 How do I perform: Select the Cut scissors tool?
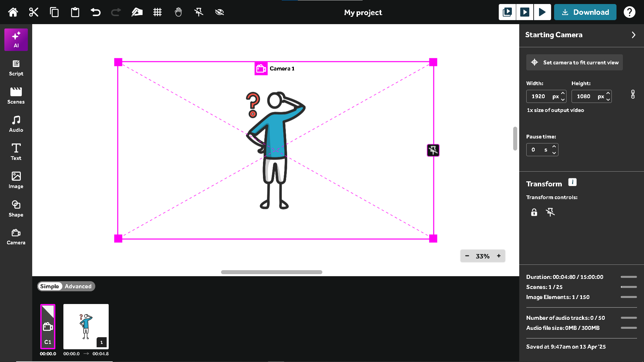(x=34, y=12)
